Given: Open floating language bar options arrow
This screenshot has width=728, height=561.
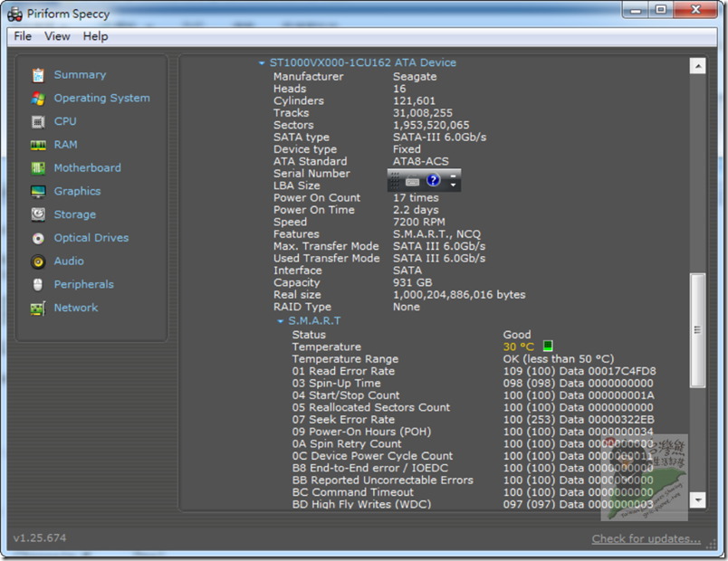Looking at the screenshot, I should (x=453, y=185).
